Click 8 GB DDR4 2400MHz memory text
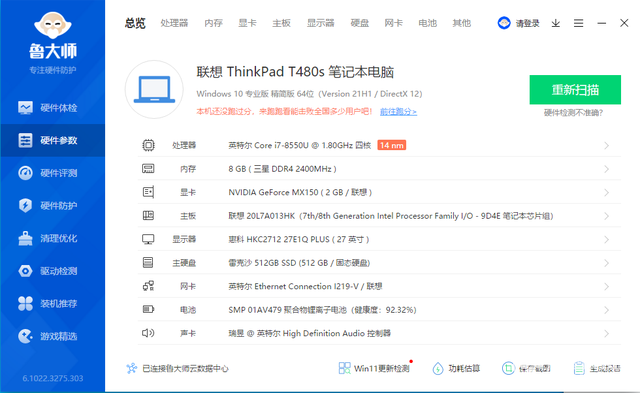640x393 pixels. (282, 169)
